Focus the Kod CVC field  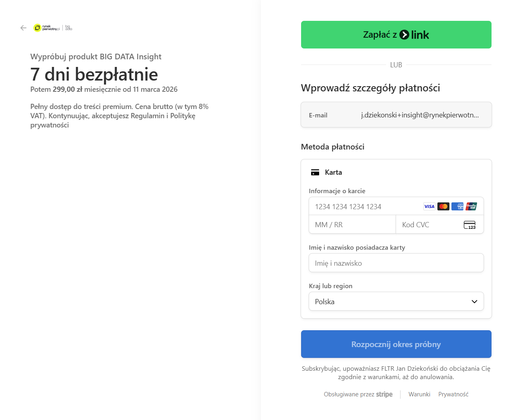tap(429, 225)
